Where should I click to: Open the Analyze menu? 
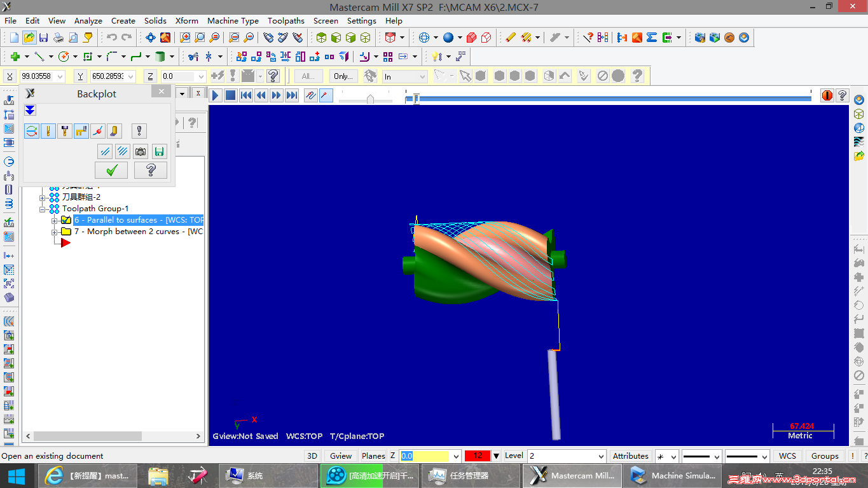(88, 20)
